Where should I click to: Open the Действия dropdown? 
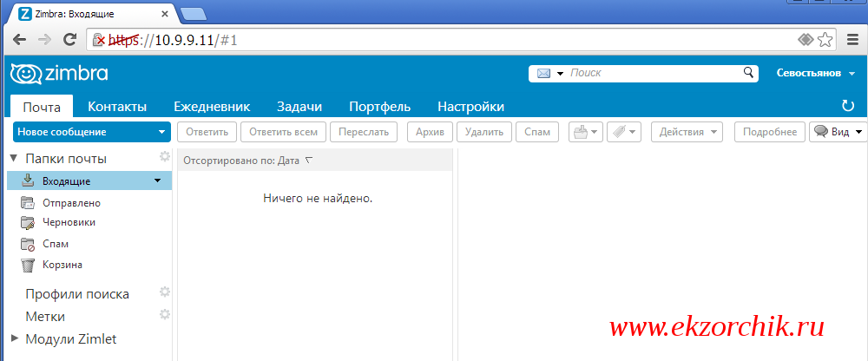tap(687, 132)
